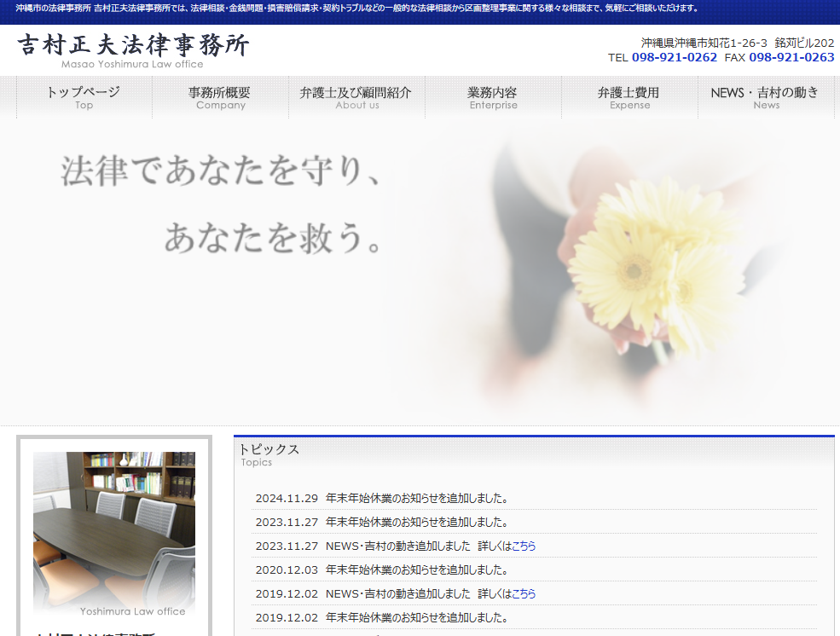Open the 弁護士及び顧問紹介 (About us) section
840x636 pixels.
pos(356,98)
